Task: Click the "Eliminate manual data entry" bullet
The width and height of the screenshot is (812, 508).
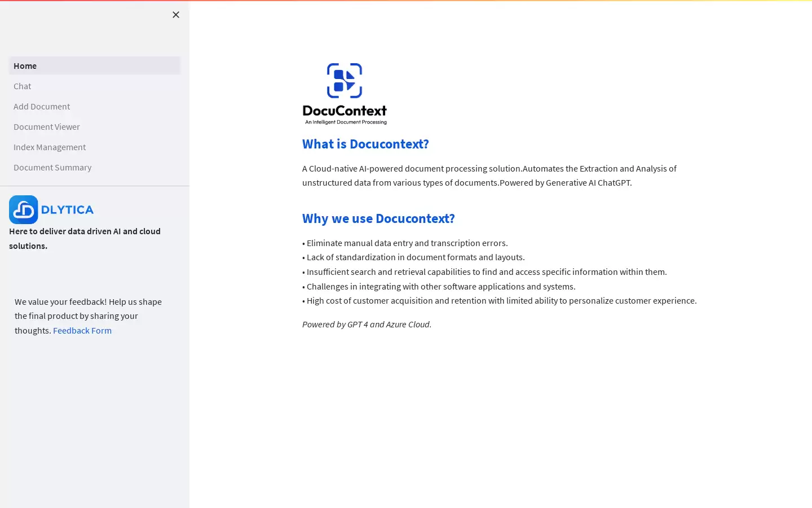Action: coord(405,243)
